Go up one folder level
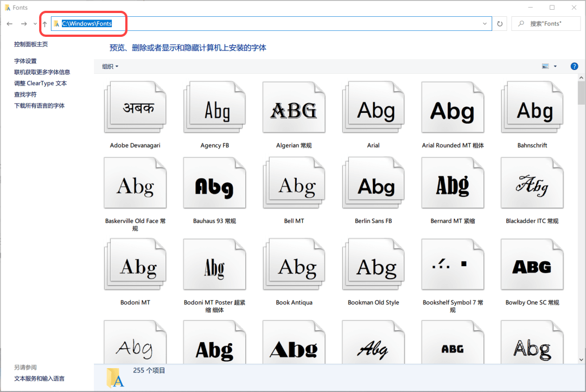Image resolution: width=586 pixels, height=392 pixels. [44, 24]
